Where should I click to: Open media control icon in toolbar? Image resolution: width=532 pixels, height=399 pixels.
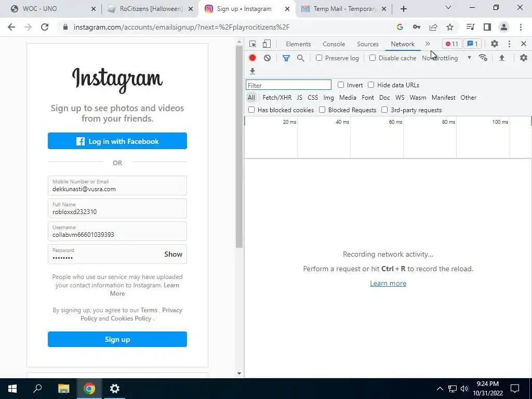(x=470, y=27)
